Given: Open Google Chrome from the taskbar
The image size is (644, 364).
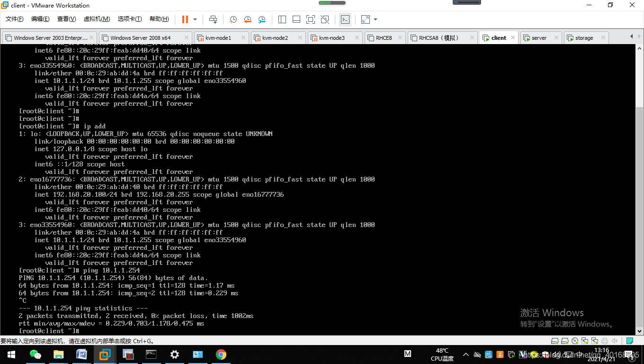Looking at the screenshot, I should pyautogui.click(x=221, y=354).
